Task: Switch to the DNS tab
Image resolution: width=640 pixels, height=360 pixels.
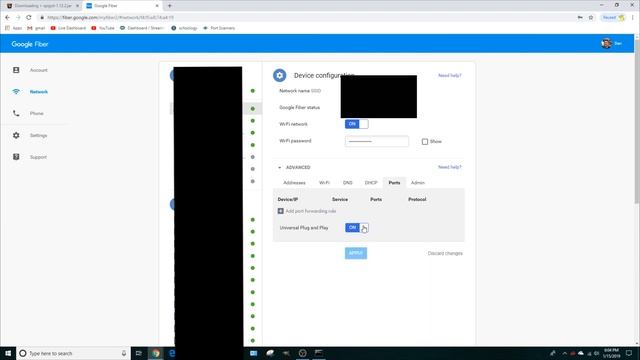Action: pyautogui.click(x=347, y=183)
